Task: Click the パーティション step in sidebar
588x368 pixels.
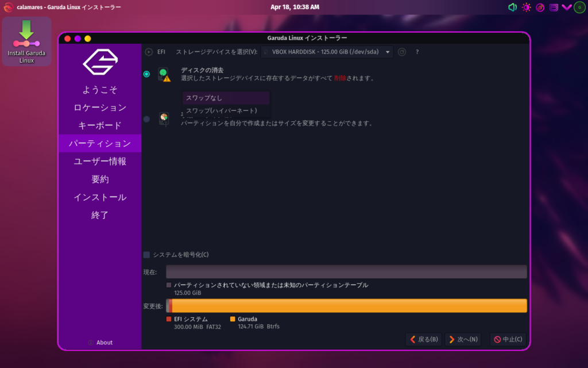Action: click(x=100, y=143)
